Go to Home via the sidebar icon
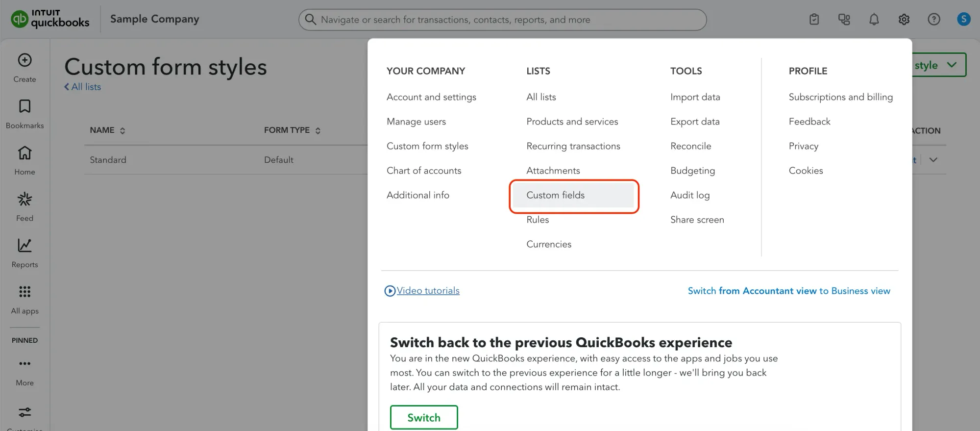Viewport: 980px width, 431px height. [24, 159]
